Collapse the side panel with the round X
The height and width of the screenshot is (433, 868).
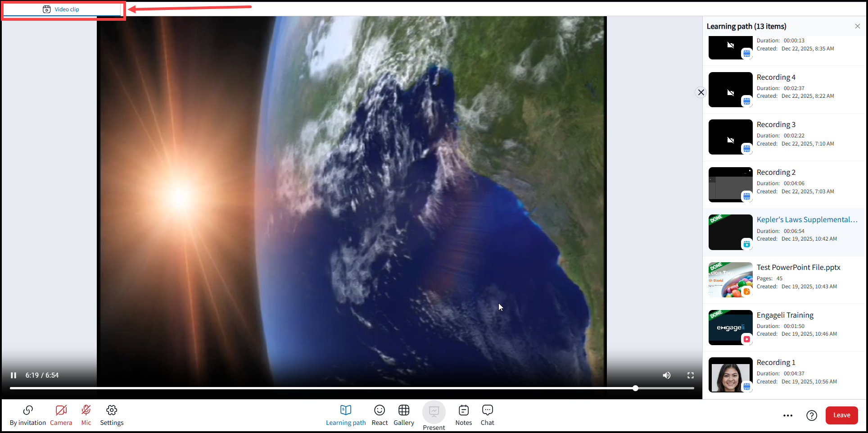701,92
